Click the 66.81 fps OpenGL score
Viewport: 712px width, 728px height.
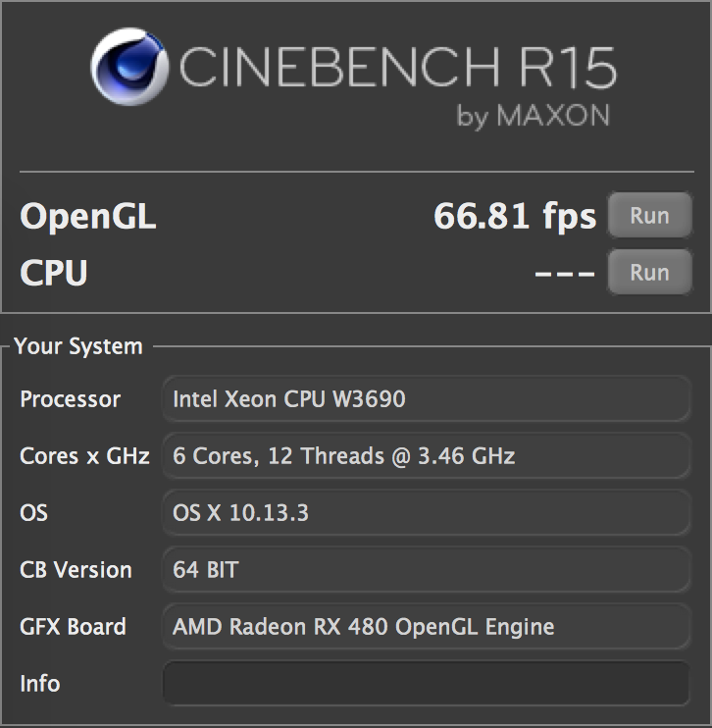click(x=515, y=217)
